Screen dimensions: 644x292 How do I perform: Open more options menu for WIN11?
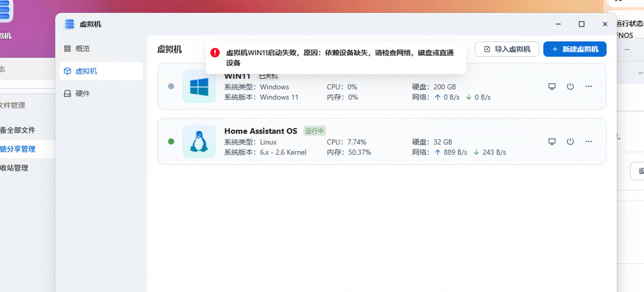click(588, 86)
